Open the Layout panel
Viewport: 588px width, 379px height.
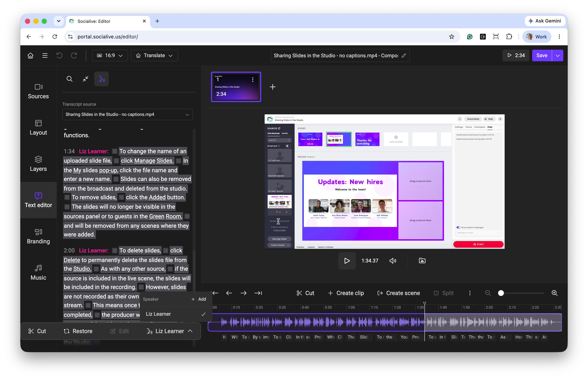[x=38, y=127]
